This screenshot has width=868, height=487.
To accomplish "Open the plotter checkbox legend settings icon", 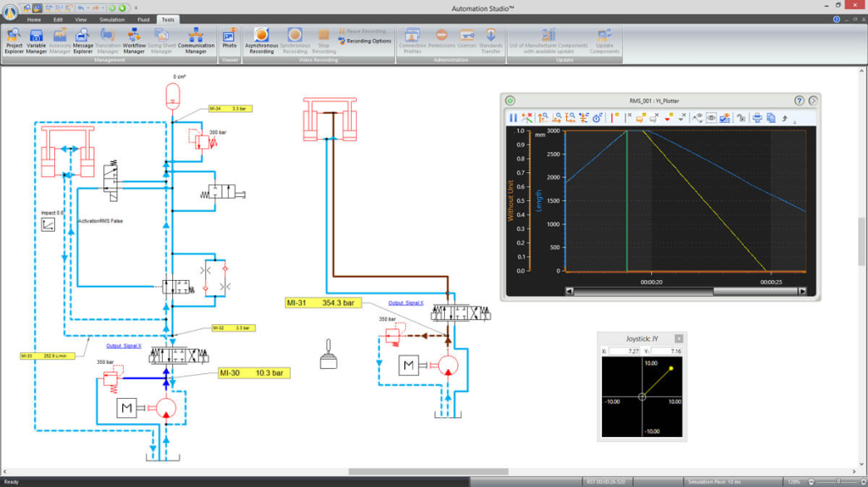I will tap(725, 117).
